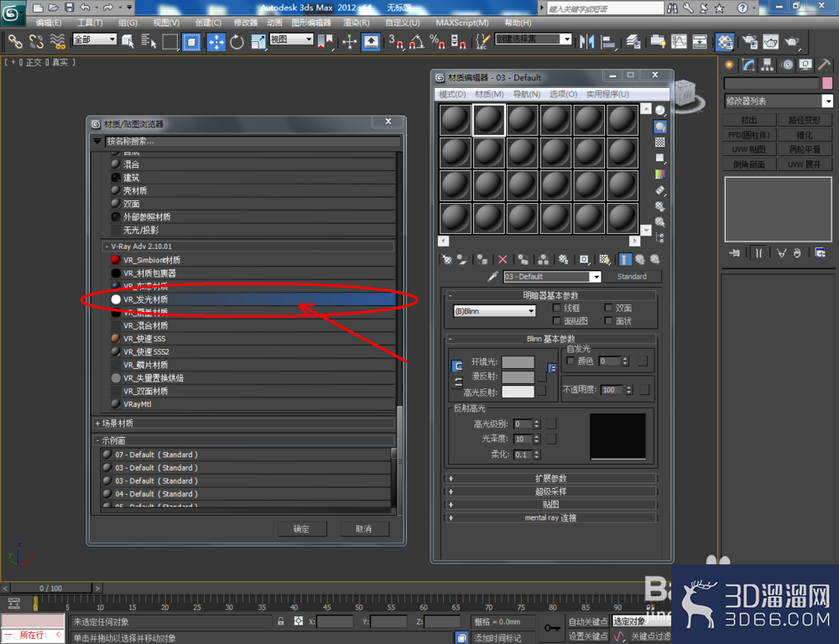The height and width of the screenshot is (644, 839).
Task: Click the Rectangular Selection Region icon
Action: click(x=170, y=42)
